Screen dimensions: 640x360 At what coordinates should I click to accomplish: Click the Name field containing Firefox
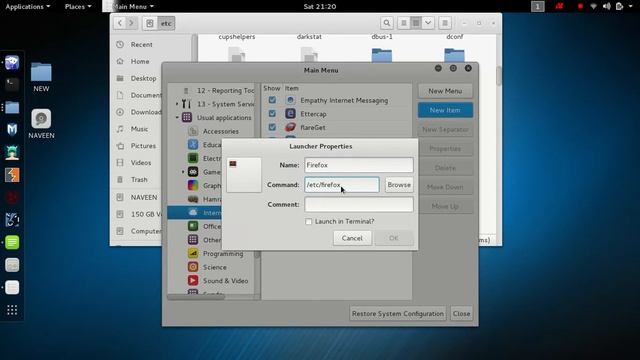tap(359, 165)
